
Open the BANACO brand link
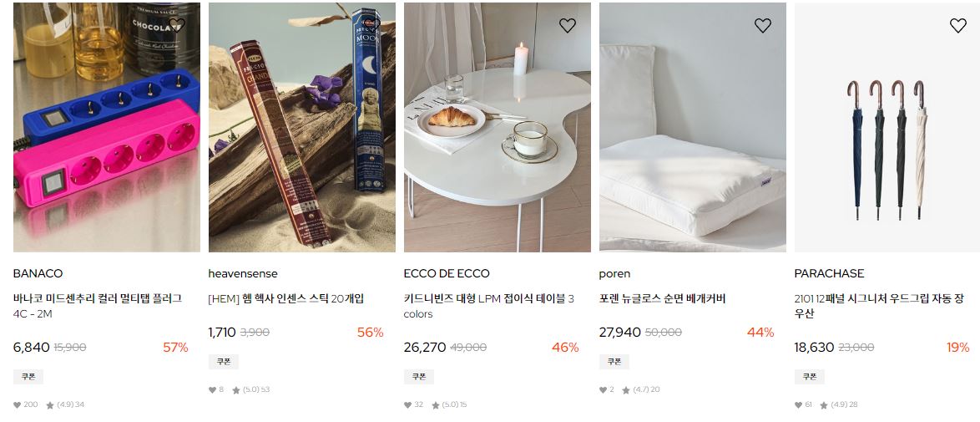38,273
